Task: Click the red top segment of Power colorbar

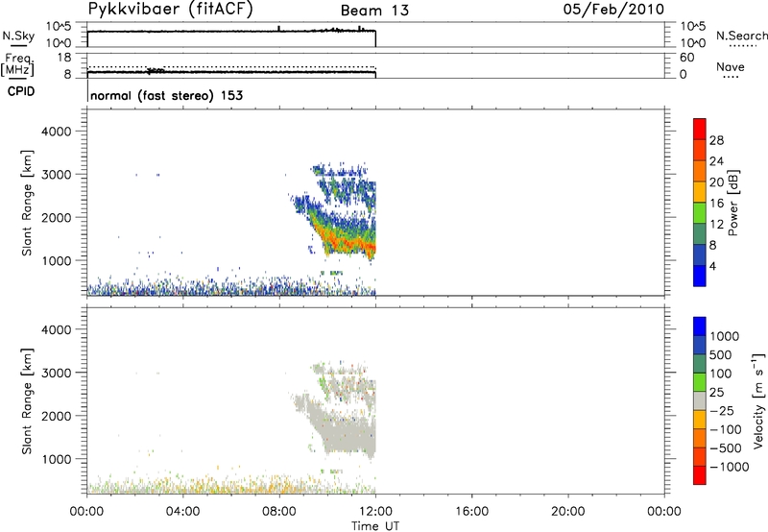Action: [700, 129]
